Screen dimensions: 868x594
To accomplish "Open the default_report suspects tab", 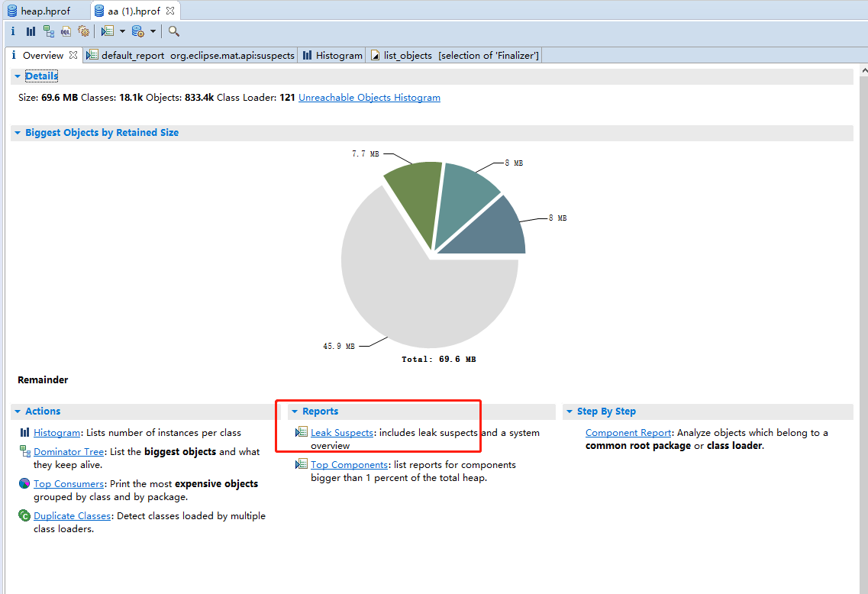I will [191, 55].
